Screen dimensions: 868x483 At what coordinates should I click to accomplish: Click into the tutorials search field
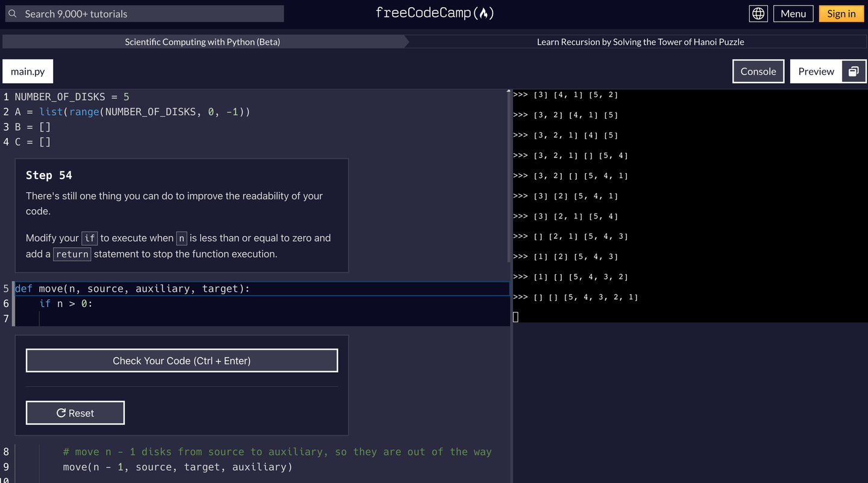click(x=145, y=13)
